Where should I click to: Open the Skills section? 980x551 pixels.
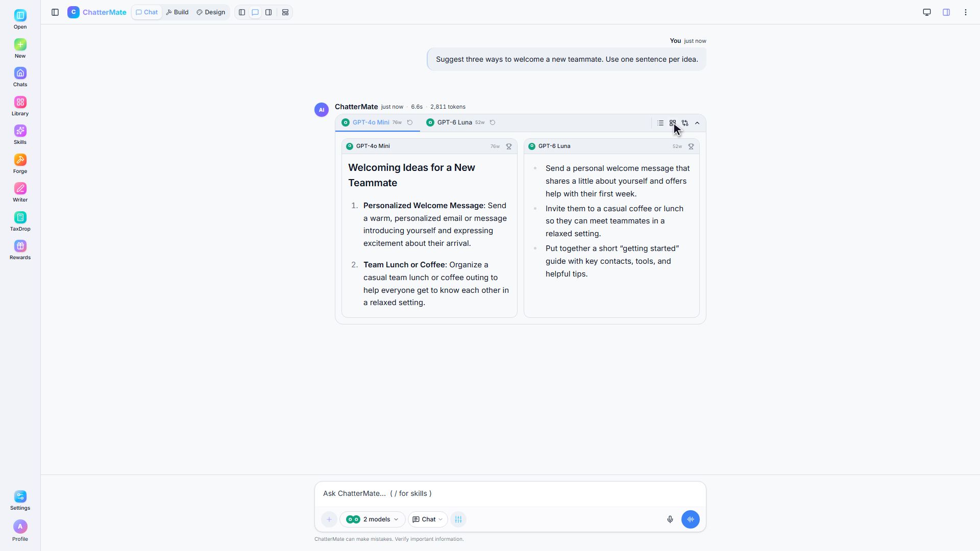click(20, 135)
